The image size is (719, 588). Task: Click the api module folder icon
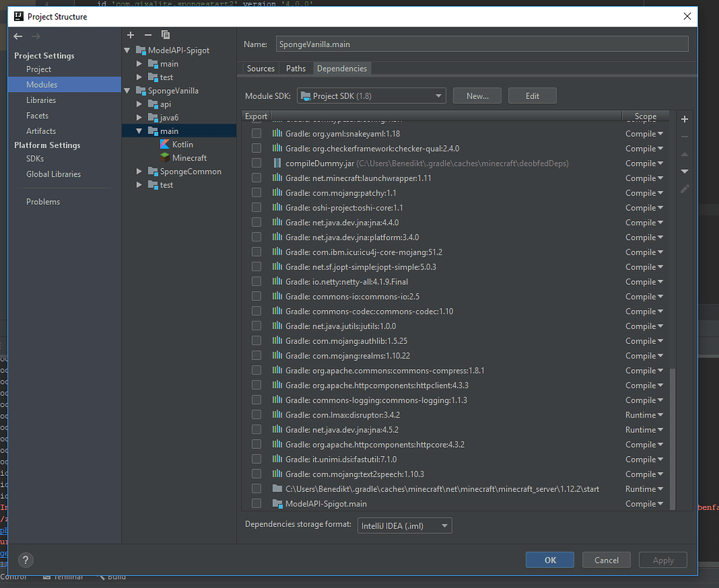[x=153, y=104]
